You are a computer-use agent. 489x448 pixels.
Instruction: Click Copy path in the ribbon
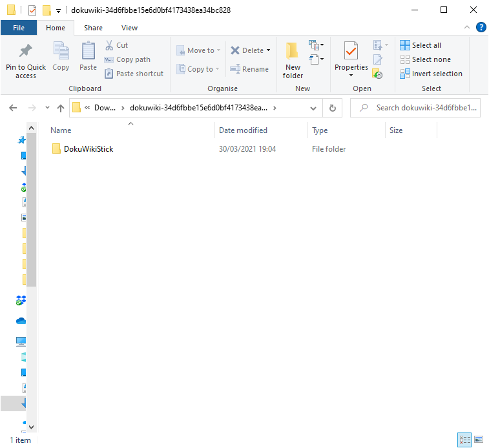pos(127,59)
